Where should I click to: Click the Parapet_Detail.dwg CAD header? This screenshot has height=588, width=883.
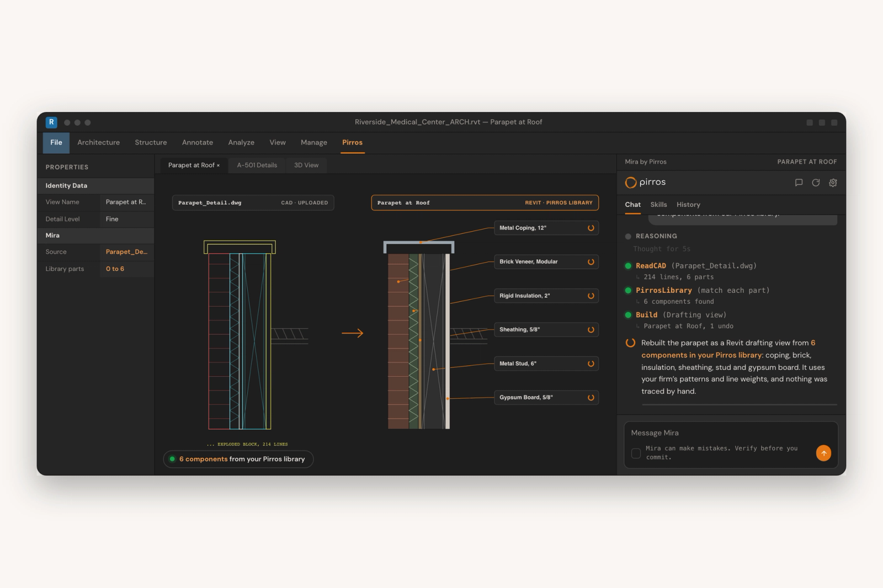(253, 203)
